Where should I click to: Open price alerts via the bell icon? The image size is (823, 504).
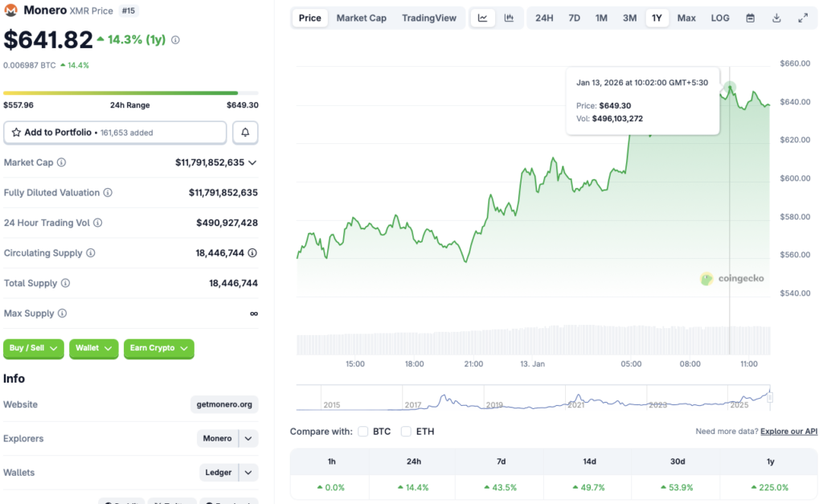tap(246, 132)
